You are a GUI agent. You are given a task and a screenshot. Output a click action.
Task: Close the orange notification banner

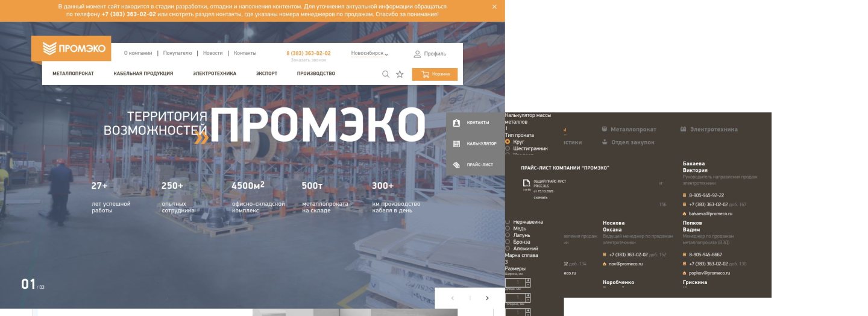pos(494,7)
